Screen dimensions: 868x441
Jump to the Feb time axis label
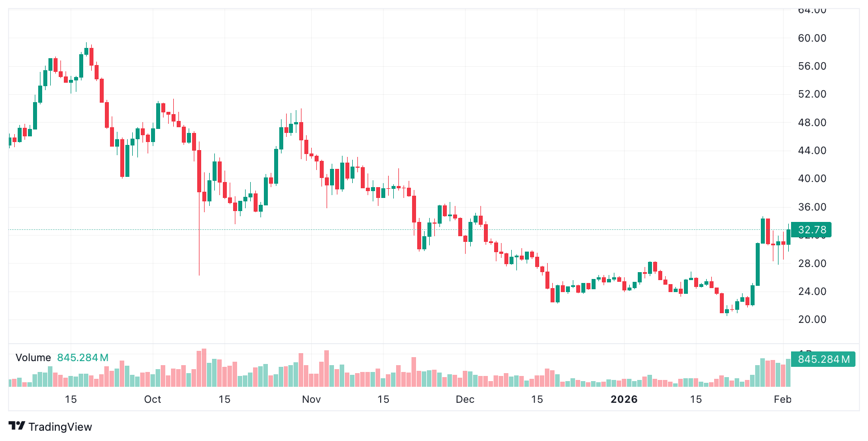click(782, 399)
